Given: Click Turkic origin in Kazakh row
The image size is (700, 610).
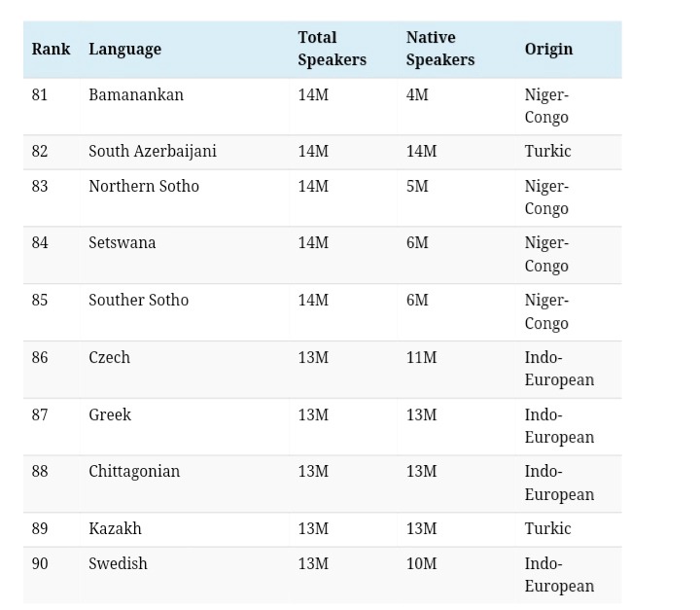Looking at the screenshot, I should pos(547,528).
